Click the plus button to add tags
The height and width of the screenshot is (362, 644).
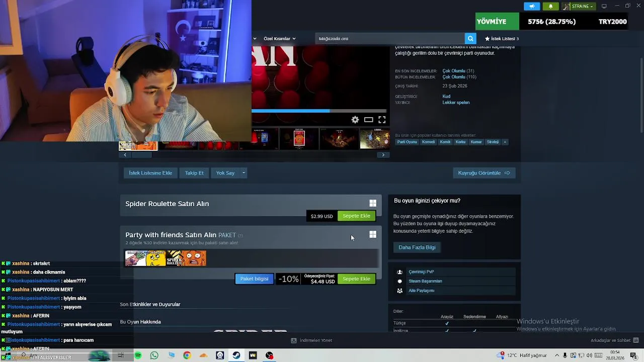click(505, 142)
